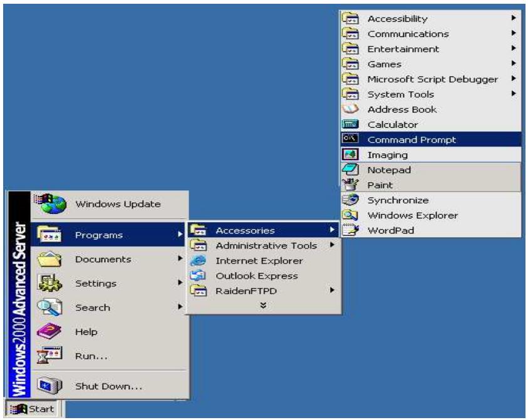Open Outlook Express from Programs
The width and height of the screenshot is (528, 420).
[263, 275]
